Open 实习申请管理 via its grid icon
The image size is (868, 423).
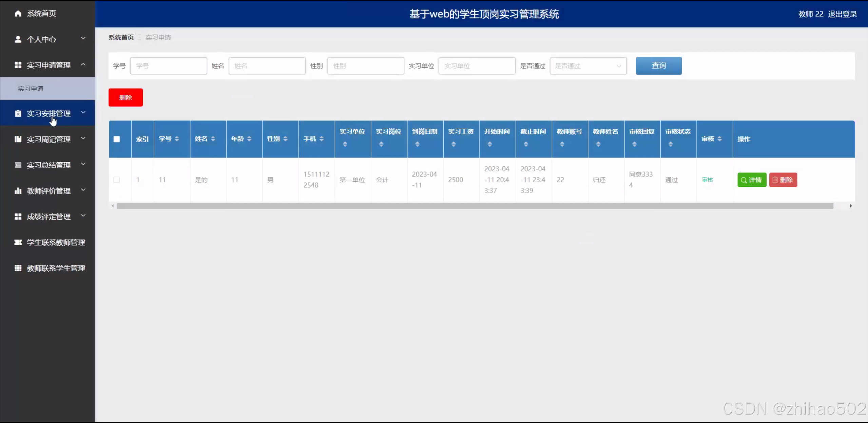pos(18,65)
